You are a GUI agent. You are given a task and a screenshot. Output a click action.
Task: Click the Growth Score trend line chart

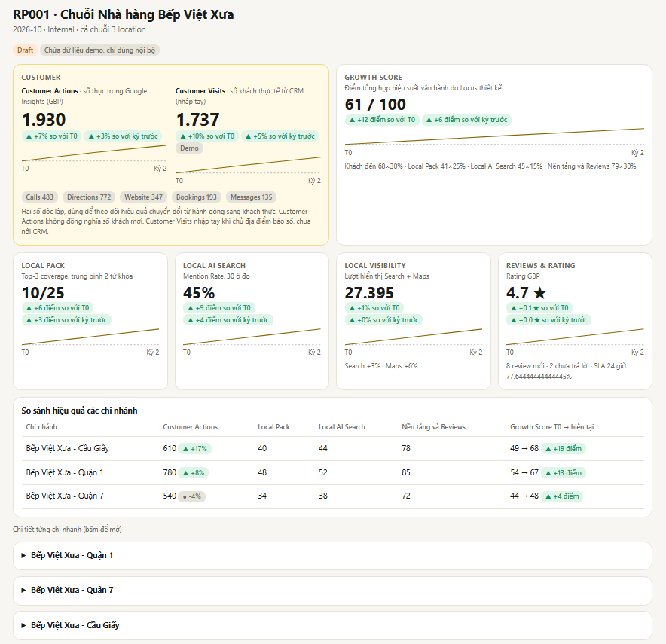(x=494, y=136)
